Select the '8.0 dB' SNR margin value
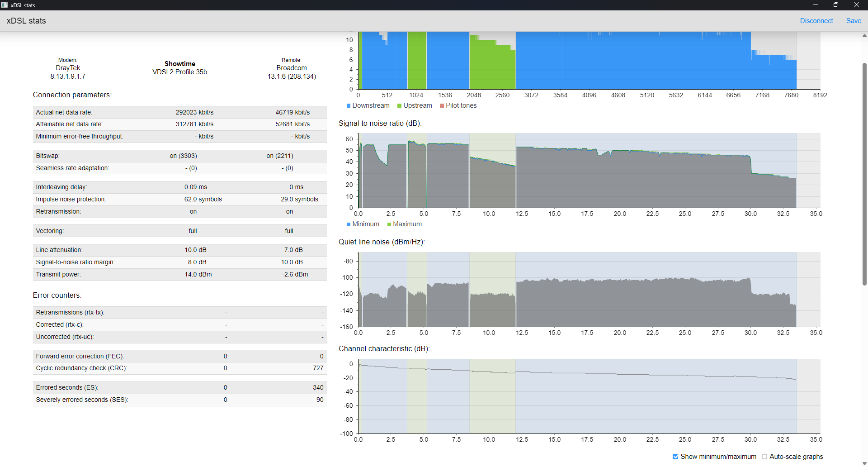 pyautogui.click(x=197, y=262)
